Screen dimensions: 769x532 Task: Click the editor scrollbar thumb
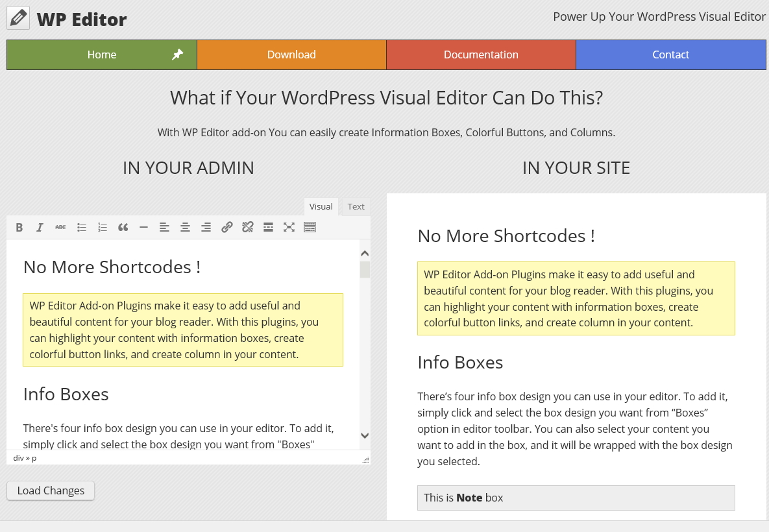tap(365, 270)
